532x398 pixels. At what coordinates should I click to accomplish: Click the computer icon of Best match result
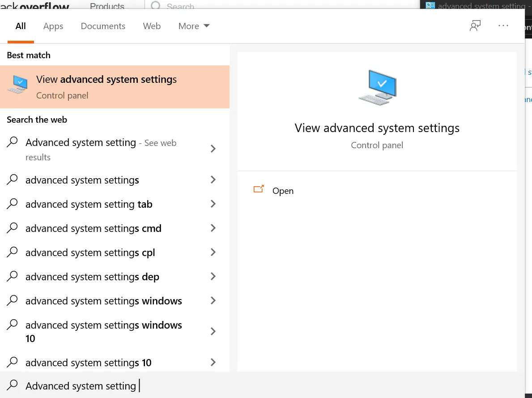18,85
